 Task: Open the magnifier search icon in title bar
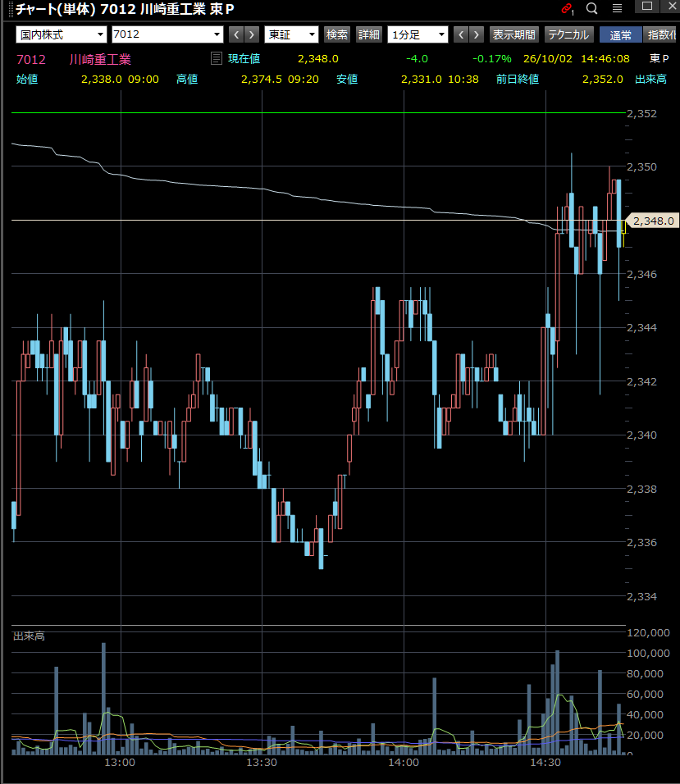tap(592, 8)
